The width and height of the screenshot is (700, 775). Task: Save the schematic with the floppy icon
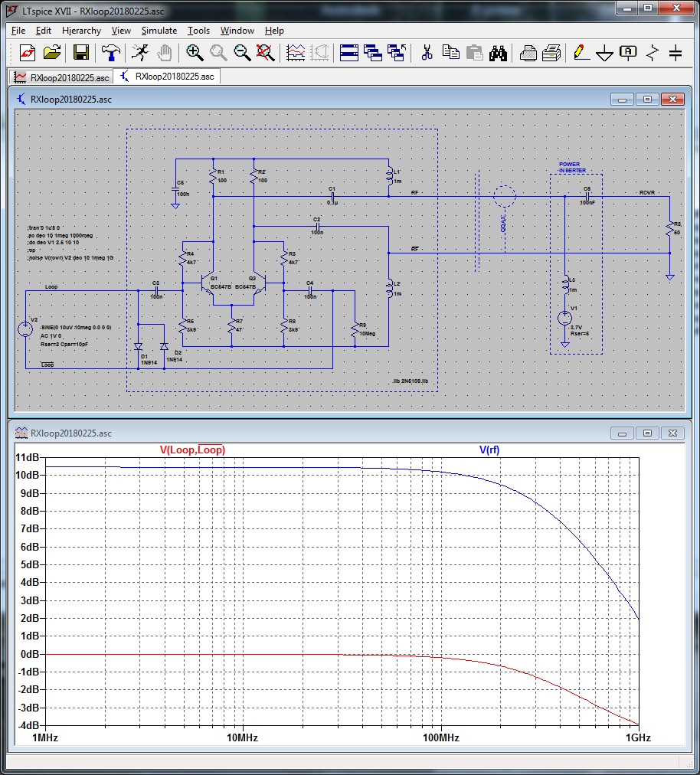[x=81, y=53]
